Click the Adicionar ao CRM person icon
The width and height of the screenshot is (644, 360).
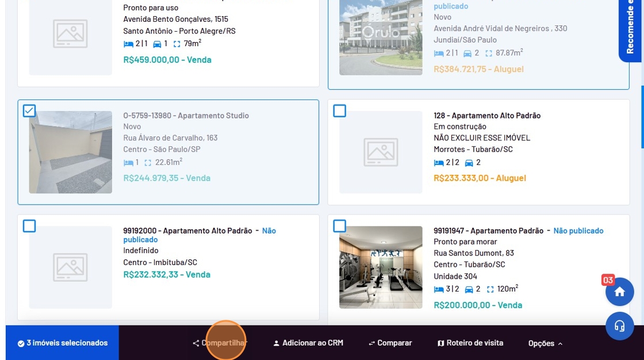276,343
